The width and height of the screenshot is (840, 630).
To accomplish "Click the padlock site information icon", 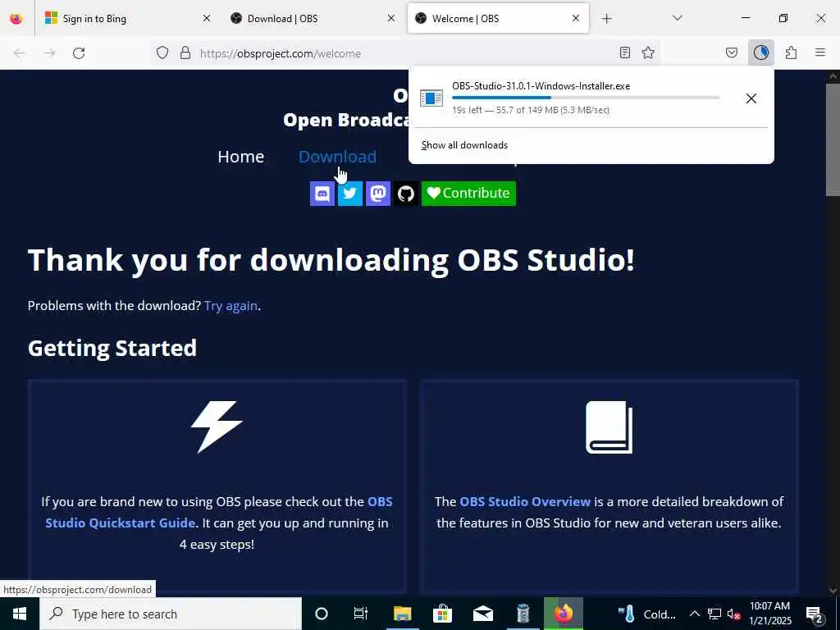I will coord(185,52).
